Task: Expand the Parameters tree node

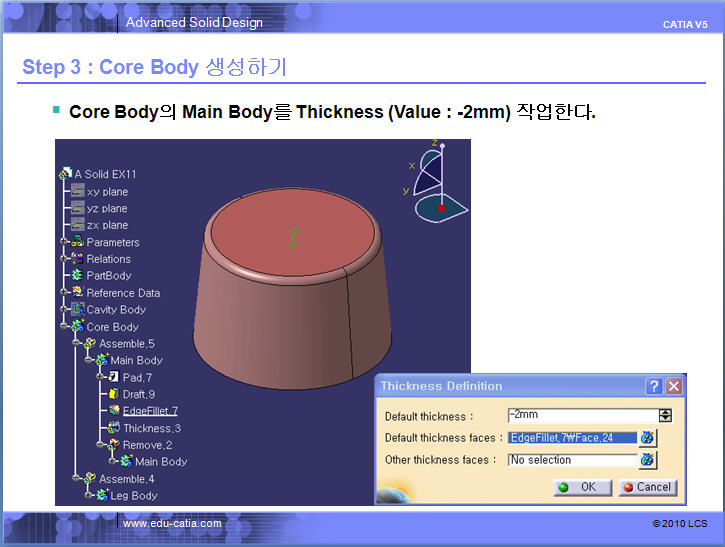Action: [65, 242]
